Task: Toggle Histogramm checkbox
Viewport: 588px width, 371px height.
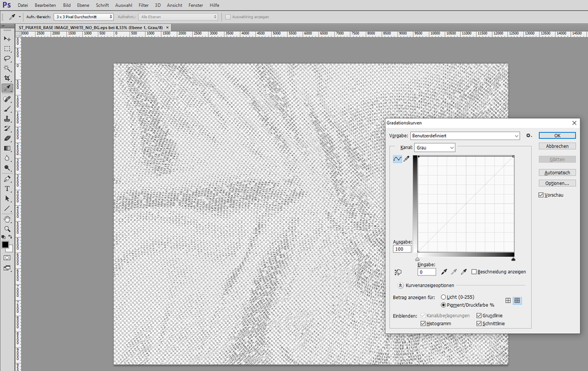Action: click(423, 323)
